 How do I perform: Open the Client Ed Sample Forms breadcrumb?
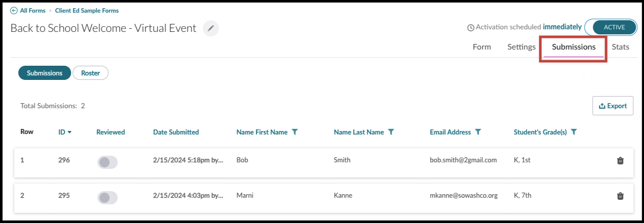pyautogui.click(x=87, y=11)
